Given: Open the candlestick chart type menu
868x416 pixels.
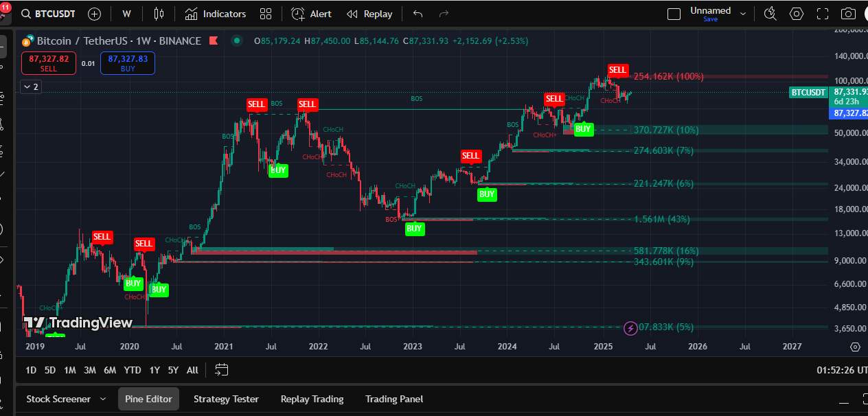Looking at the screenshot, I should pos(159,14).
